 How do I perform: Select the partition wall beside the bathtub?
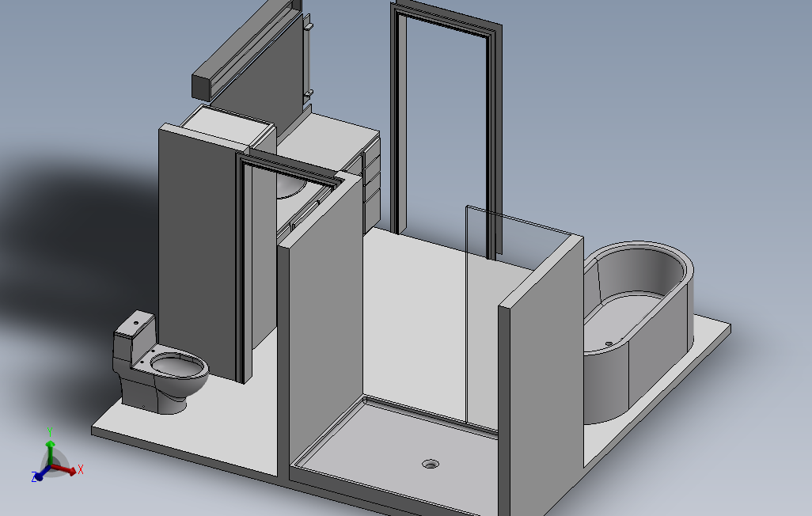click(x=541, y=378)
